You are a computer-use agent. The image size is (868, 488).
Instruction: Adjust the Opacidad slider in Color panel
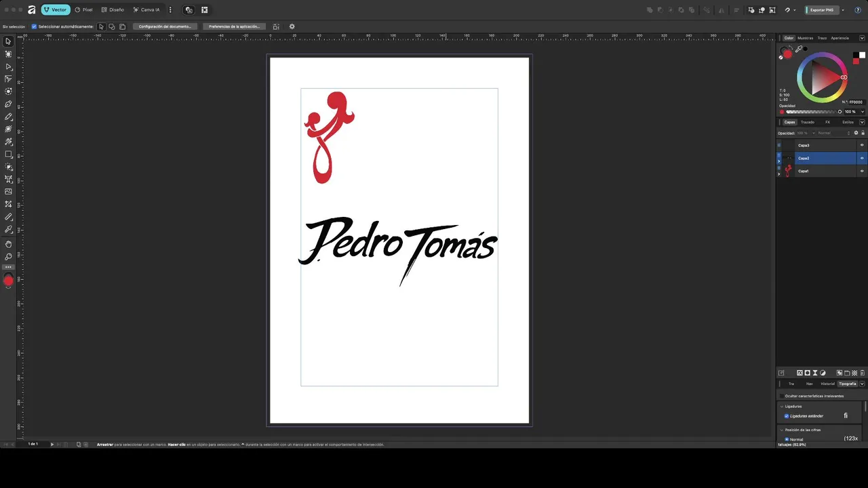pos(814,112)
